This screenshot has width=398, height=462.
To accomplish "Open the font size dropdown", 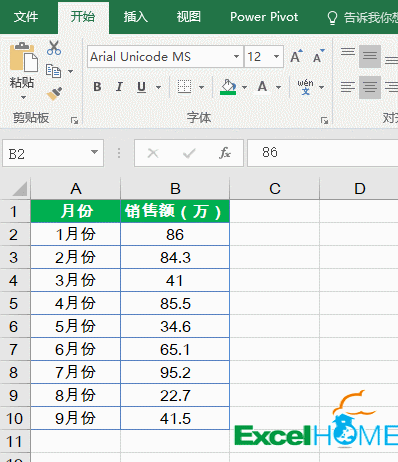I will click(276, 56).
